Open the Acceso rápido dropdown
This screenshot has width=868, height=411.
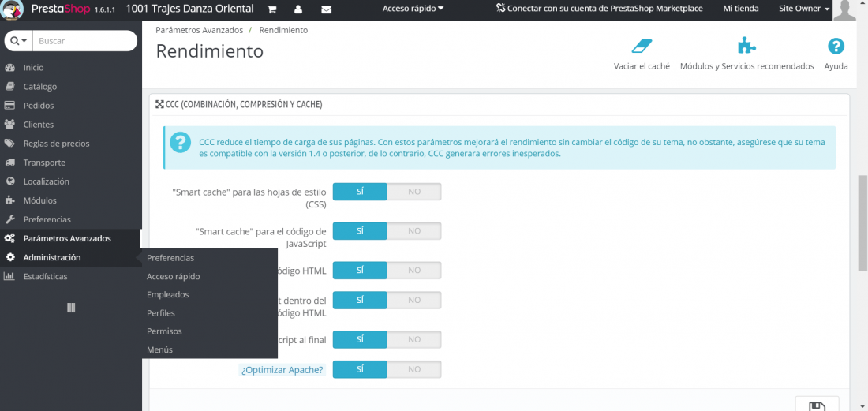pos(413,9)
